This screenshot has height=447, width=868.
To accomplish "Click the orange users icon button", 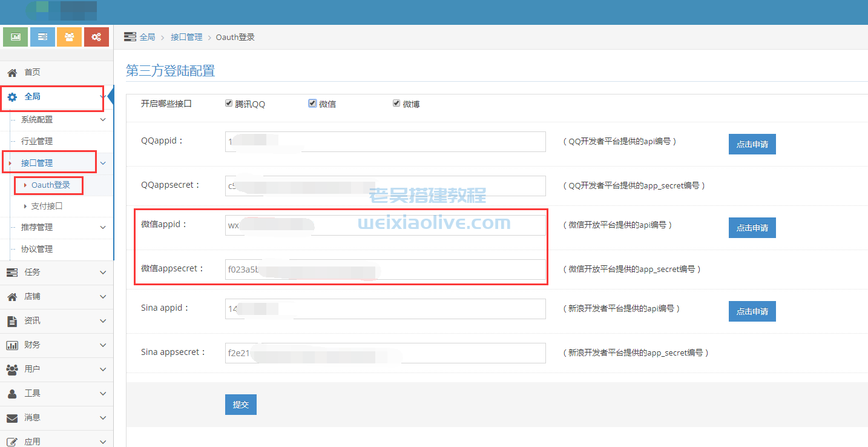I will [69, 37].
